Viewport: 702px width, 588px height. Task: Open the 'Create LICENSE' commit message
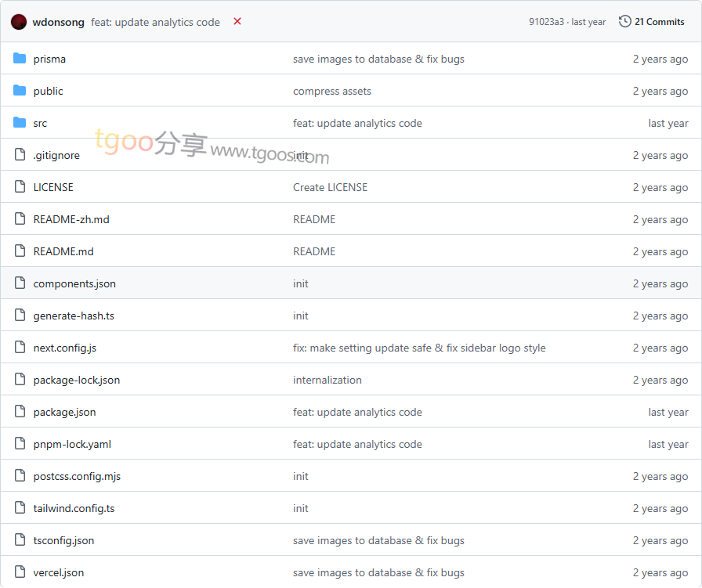[x=330, y=187]
